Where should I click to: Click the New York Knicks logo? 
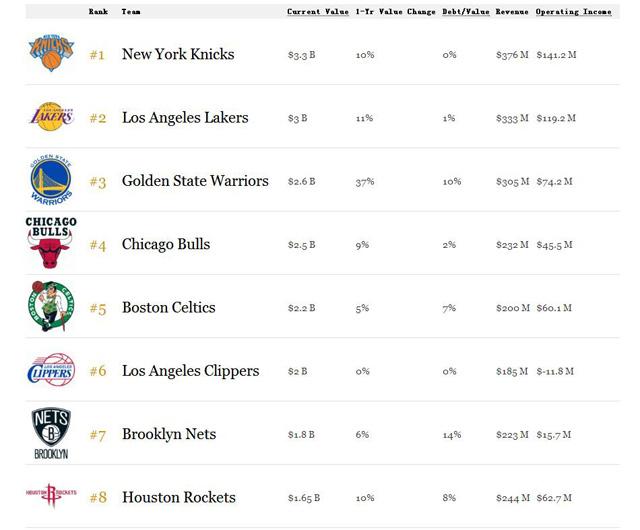50,53
